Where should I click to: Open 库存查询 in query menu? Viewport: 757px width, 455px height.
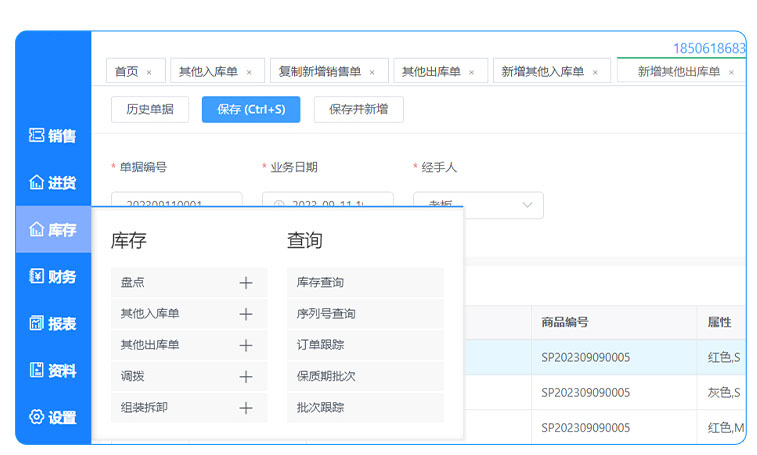point(320,283)
